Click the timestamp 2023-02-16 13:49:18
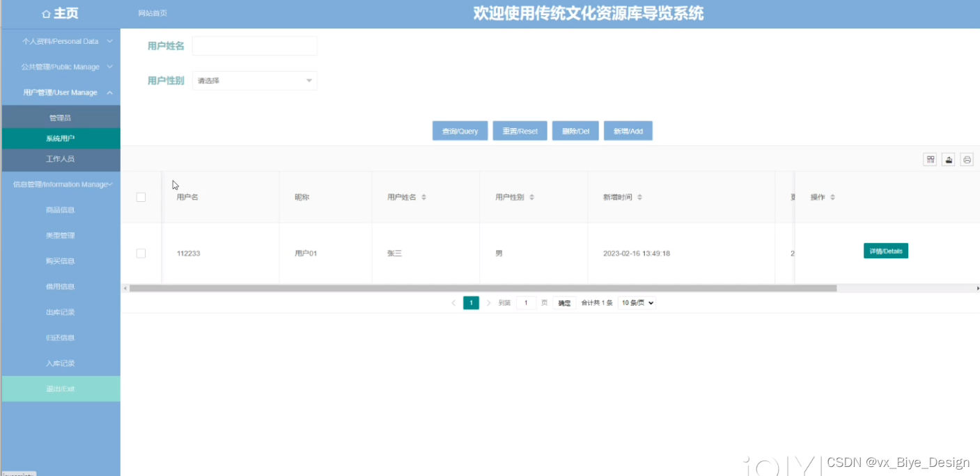 [x=637, y=253]
